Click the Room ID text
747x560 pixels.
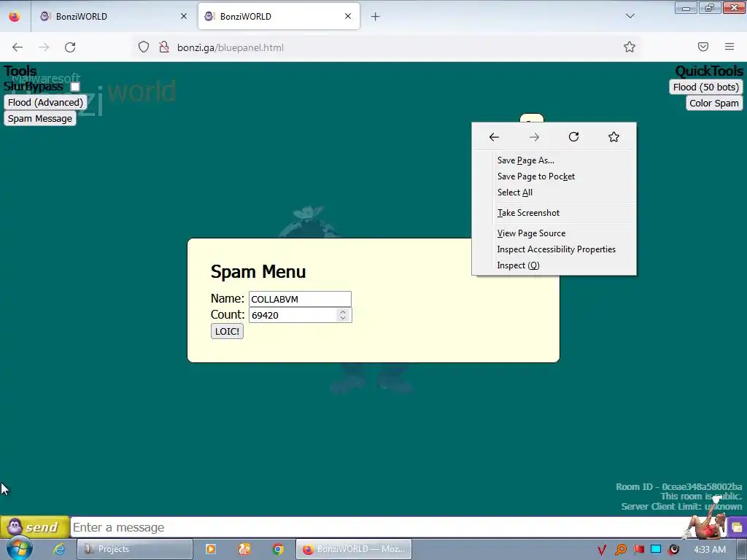(x=679, y=486)
